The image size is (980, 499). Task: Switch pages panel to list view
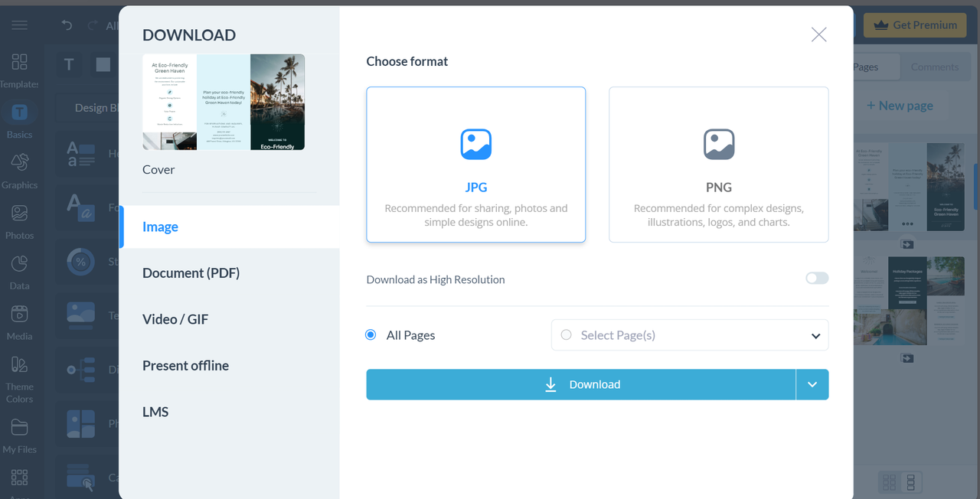point(911,481)
